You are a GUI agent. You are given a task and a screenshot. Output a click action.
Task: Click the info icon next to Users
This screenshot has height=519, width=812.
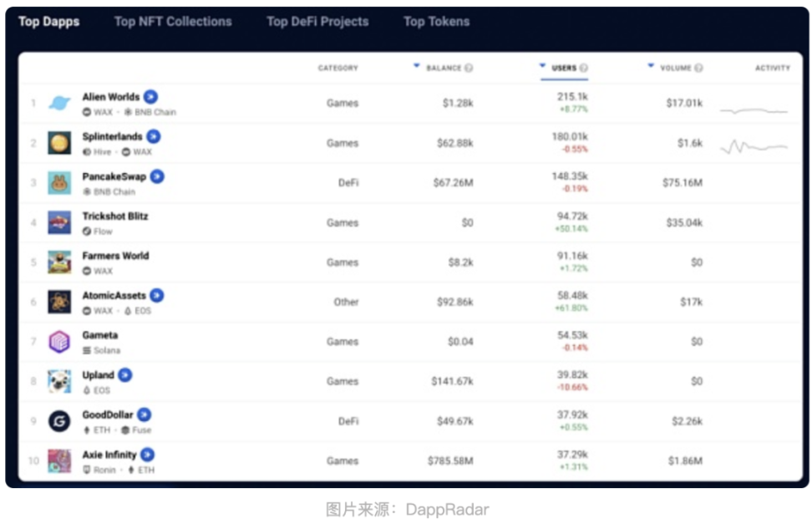pos(584,68)
